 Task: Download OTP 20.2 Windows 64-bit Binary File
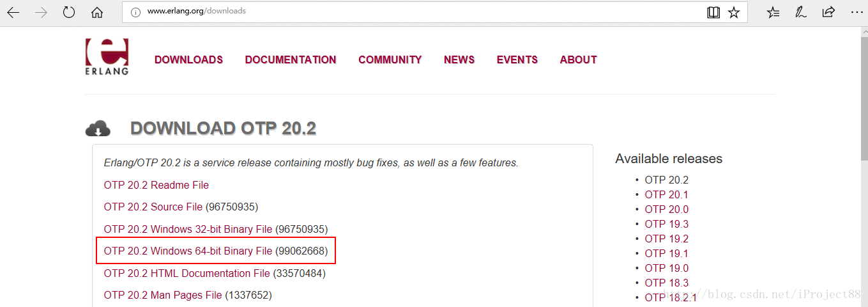[x=188, y=251]
